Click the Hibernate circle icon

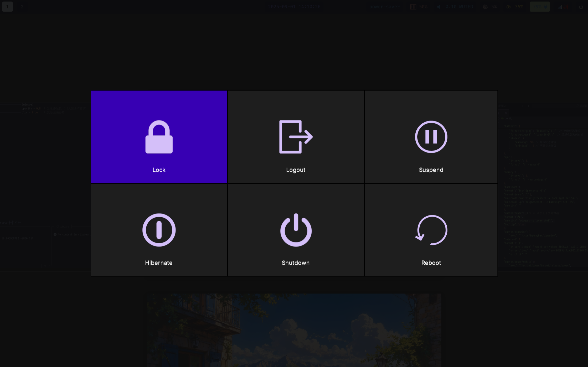pyautogui.click(x=159, y=230)
